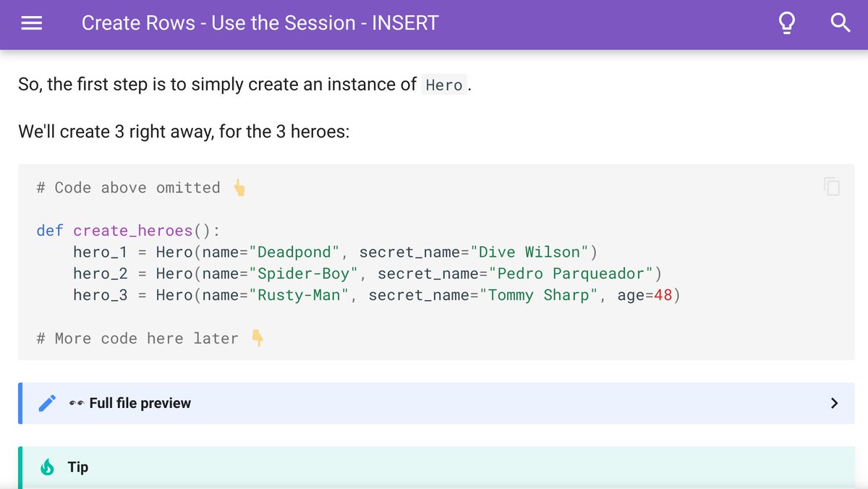Click the comment '# Code above omitted'

[128, 187]
